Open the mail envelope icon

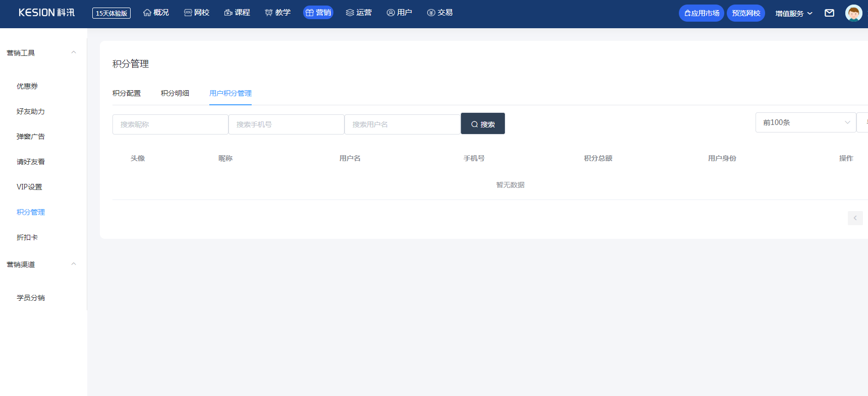click(x=829, y=13)
